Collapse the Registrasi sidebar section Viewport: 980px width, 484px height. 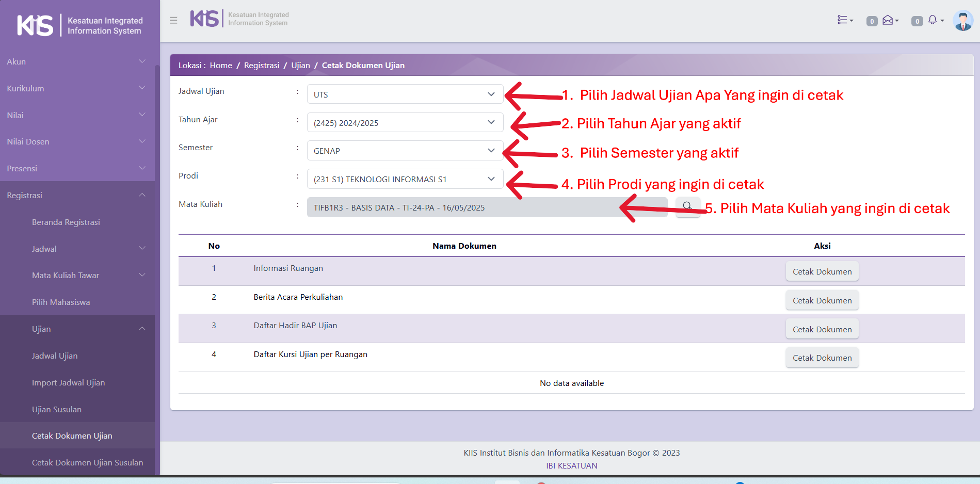(x=76, y=195)
